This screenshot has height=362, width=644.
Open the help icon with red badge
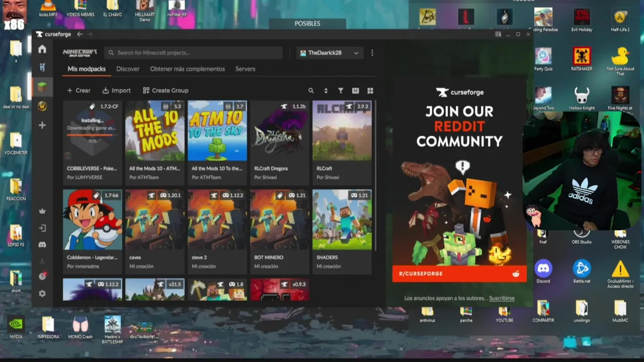pyautogui.click(x=42, y=276)
